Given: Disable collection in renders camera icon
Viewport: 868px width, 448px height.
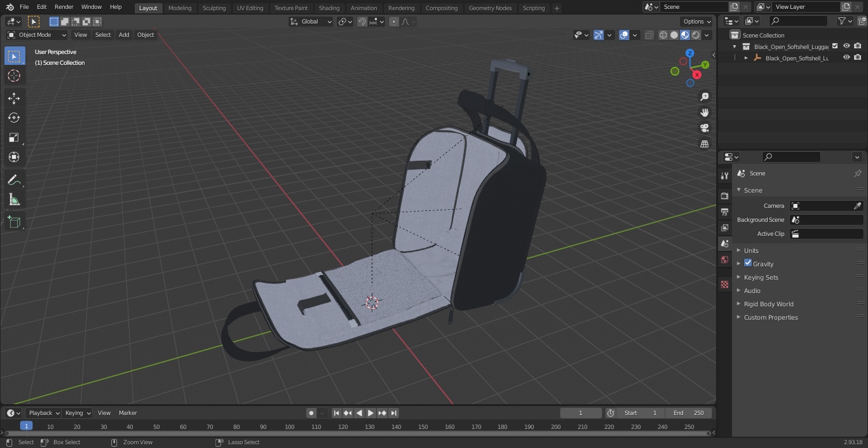Looking at the screenshot, I should pos(858,46).
